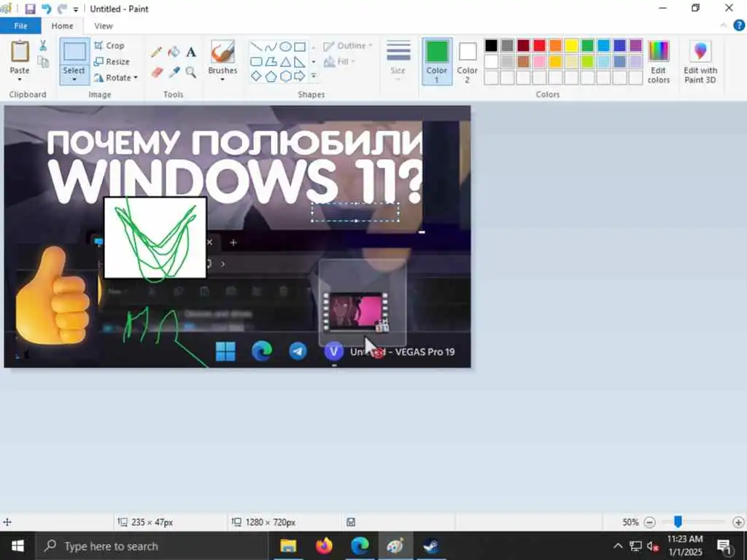
Task: Choose the Rectangle shape
Action: click(x=299, y=47)
